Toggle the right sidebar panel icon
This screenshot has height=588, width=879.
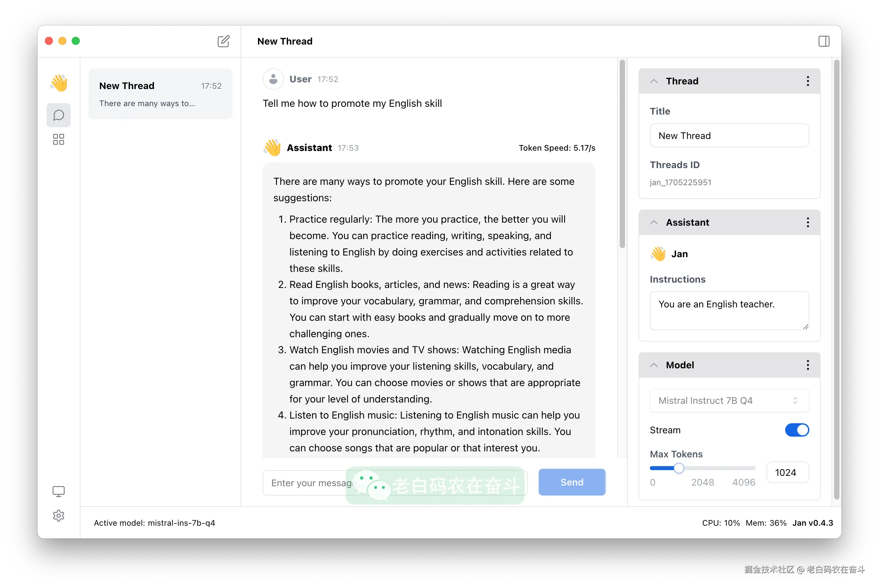point(824,41)
